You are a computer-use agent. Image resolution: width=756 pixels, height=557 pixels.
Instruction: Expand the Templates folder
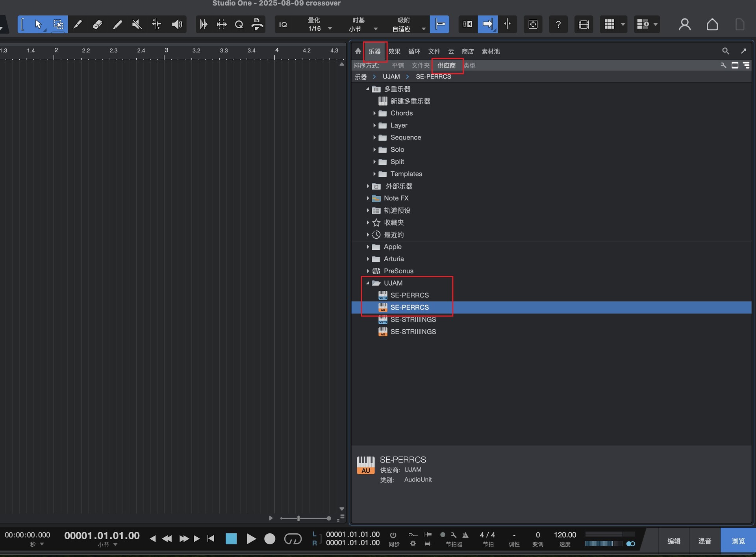pyautogui.click(x=374, y=174)
